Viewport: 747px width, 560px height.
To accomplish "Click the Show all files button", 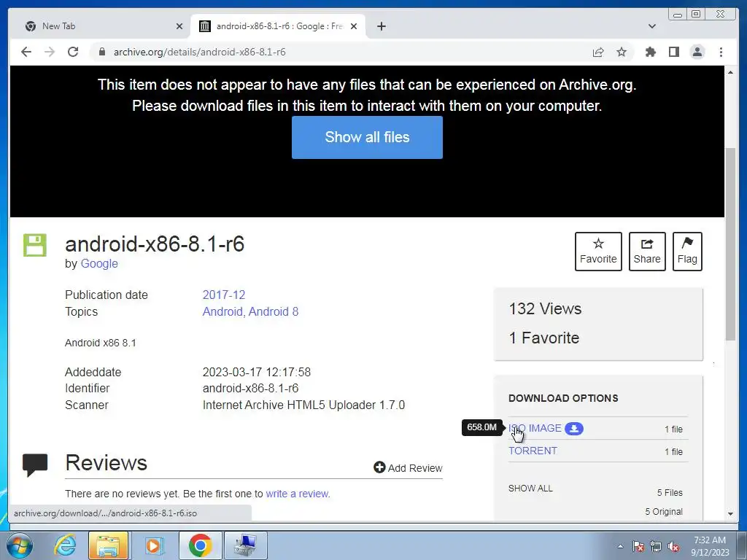I will pos(367,137).
